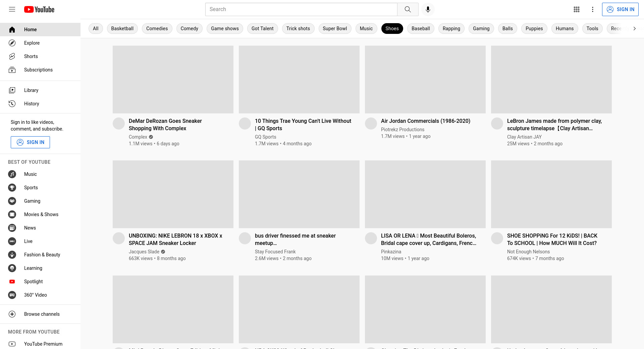644x349 pixels.
Task: Open 10 Things Trae Young video title
Action: tap(303, 124)
